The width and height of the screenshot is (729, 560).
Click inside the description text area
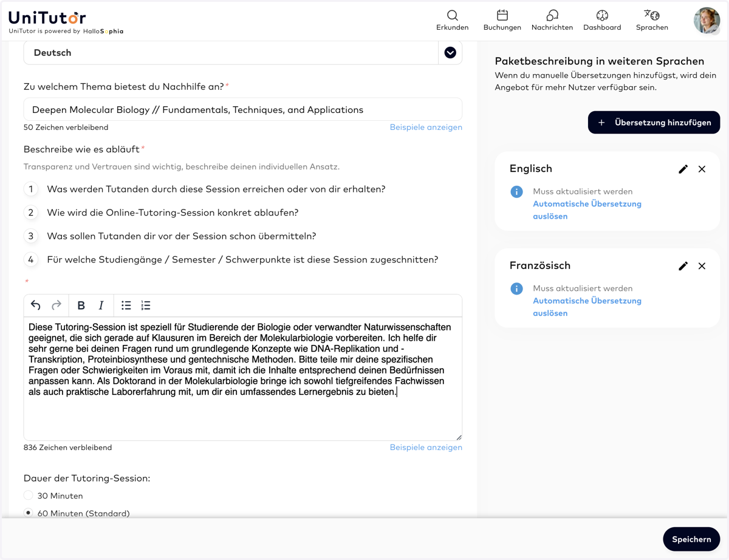pyautogui.click(x=243, y=378)
